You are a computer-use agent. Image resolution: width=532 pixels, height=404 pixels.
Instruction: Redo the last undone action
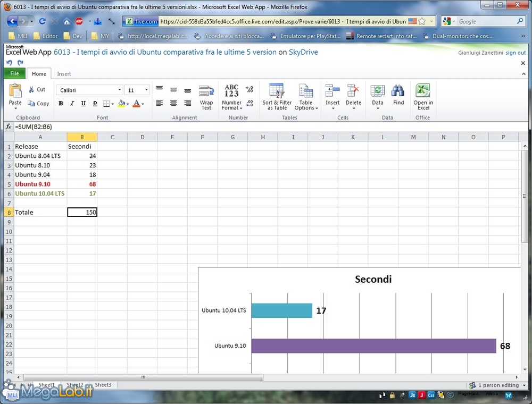pos(20,62)
